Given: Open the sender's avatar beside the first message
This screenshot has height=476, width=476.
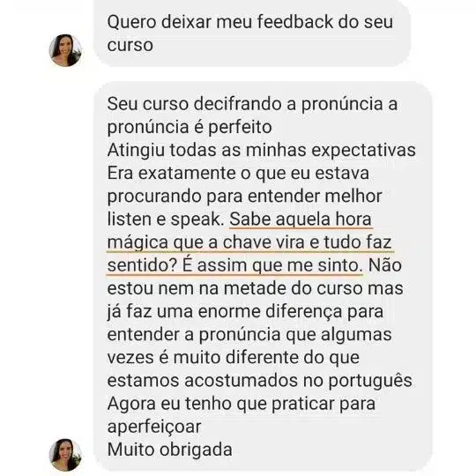Looking at the screenshot, I should pos(65,50).
